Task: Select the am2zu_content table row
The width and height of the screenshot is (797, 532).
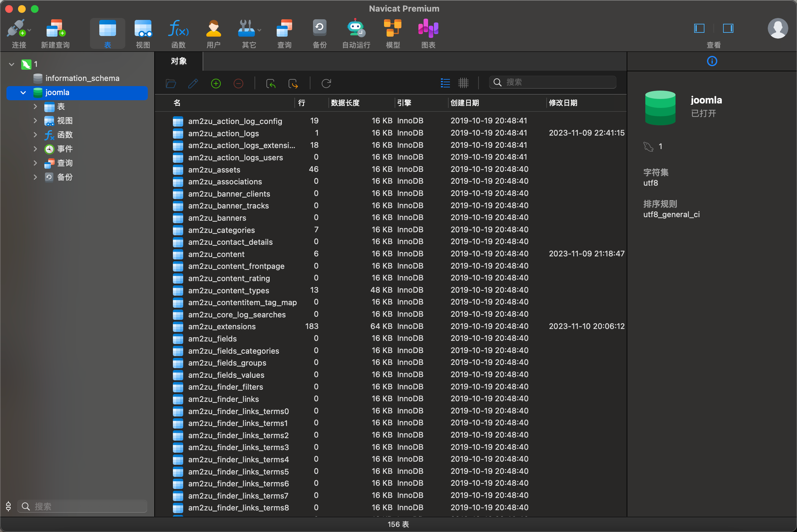Action: click(391, 254)
